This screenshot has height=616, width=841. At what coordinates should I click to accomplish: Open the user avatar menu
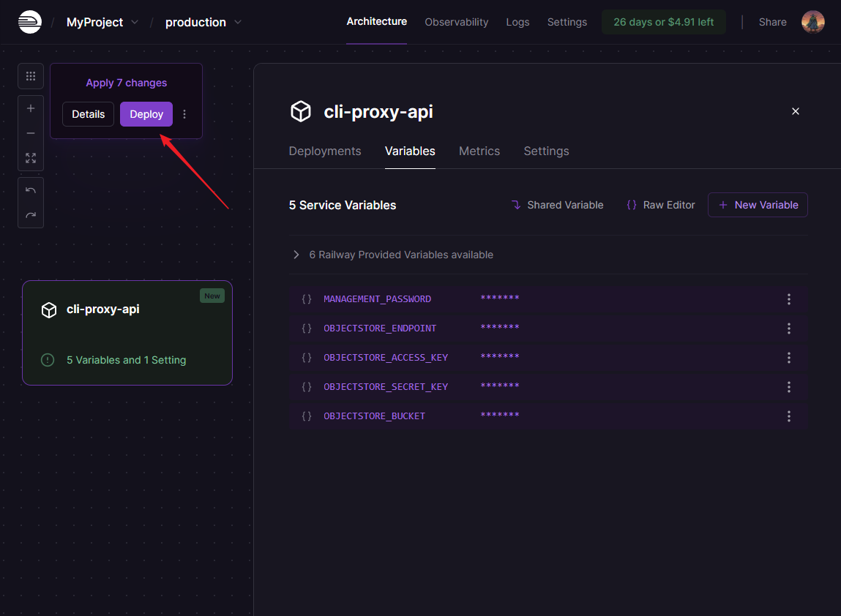812,22
